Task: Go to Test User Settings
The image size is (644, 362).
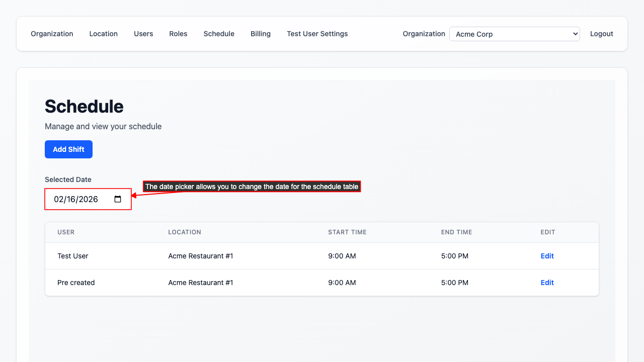Action: coord(317,34)
